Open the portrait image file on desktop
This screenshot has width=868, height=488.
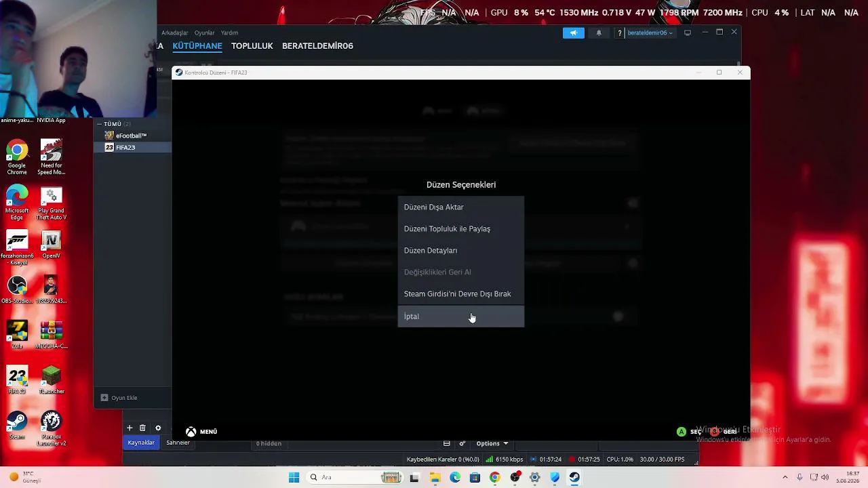click(x=51, y=290)
